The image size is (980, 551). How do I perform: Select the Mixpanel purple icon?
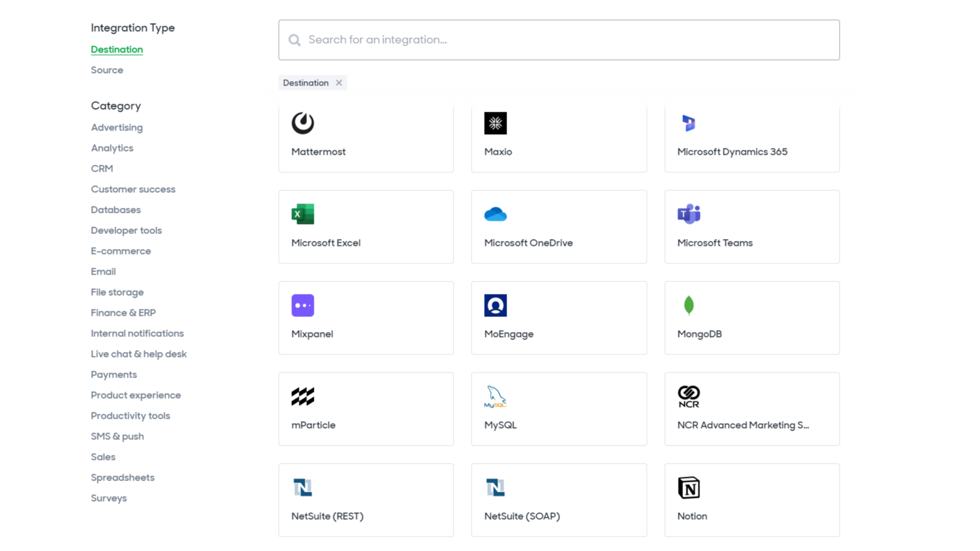pos(303,305)
